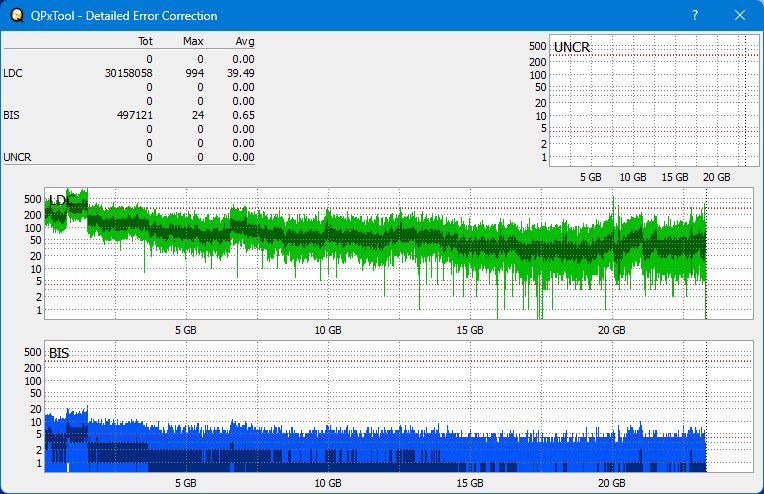
Task: Select the BIS row label in statistics table
Action: pyautogui.click(x=11, y=115)
